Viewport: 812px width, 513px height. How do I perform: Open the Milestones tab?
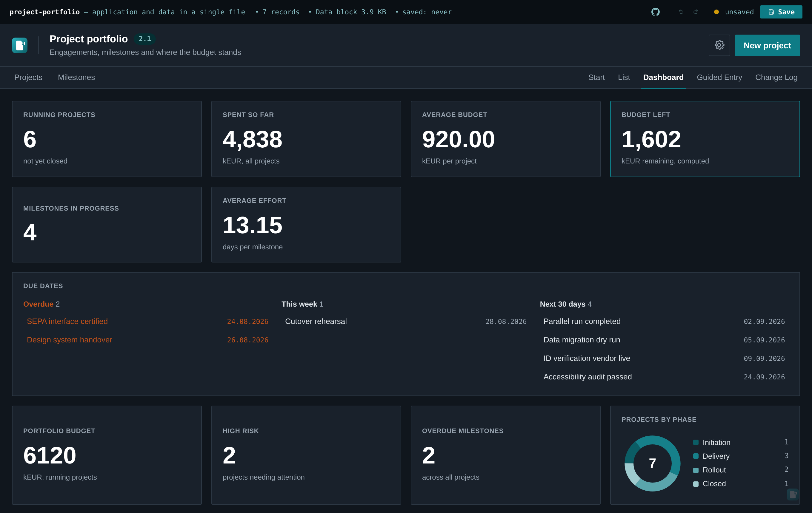(x=76, y=78)
